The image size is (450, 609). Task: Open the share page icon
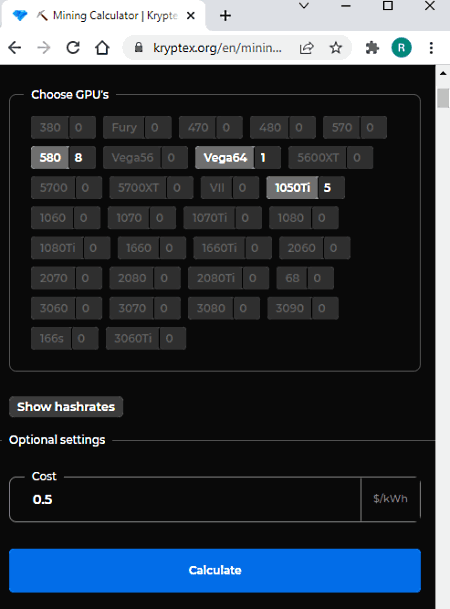pyautogui.click(x=307, y=48)
